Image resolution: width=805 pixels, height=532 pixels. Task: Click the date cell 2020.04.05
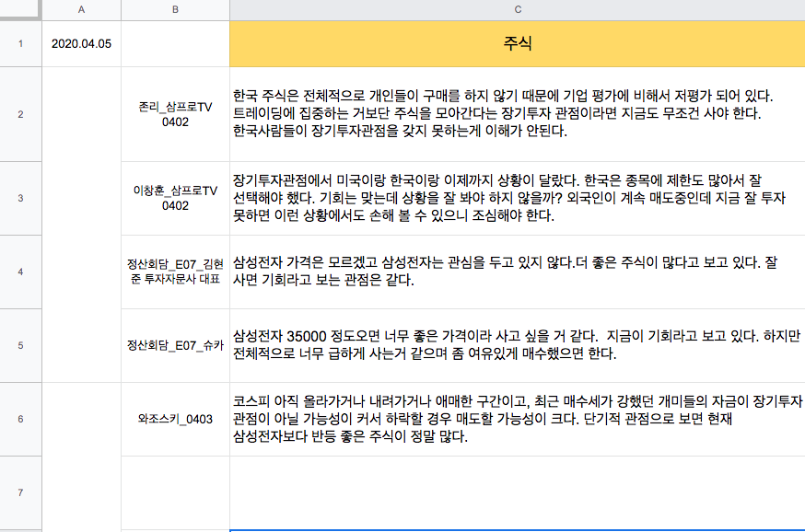81,43
